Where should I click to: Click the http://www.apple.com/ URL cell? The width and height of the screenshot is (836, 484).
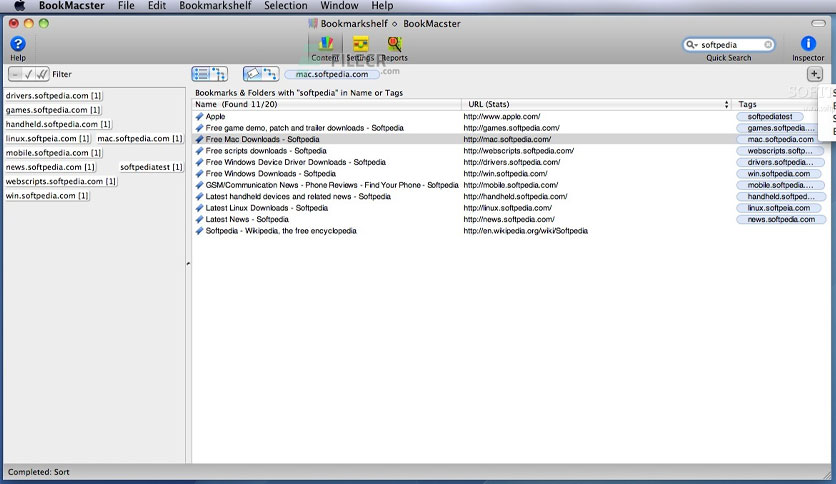[502, 116]
